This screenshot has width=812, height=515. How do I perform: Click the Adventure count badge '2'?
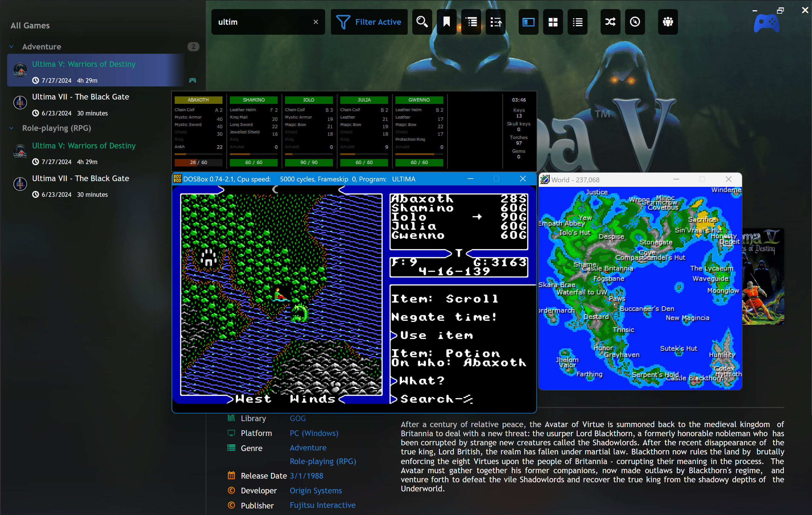(x=193, y=47)
